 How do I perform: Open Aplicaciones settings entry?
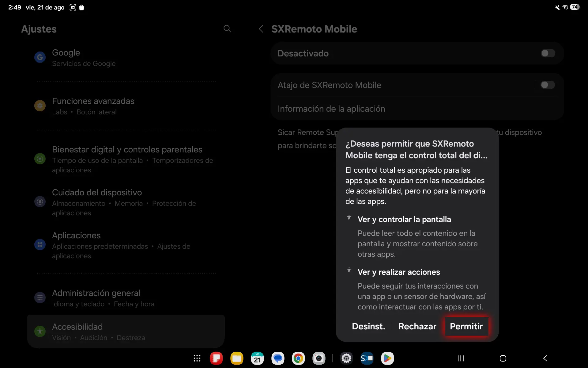pyautogui.click(x=126, y=245)
